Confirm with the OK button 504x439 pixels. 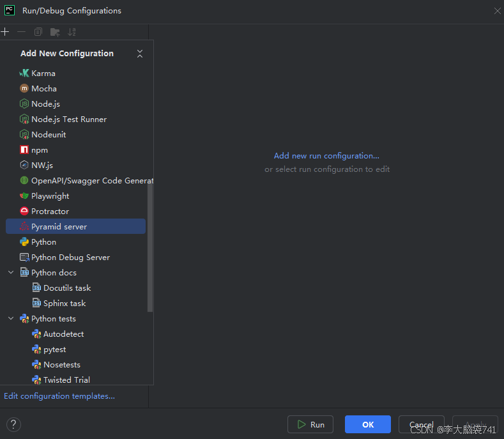368,424
